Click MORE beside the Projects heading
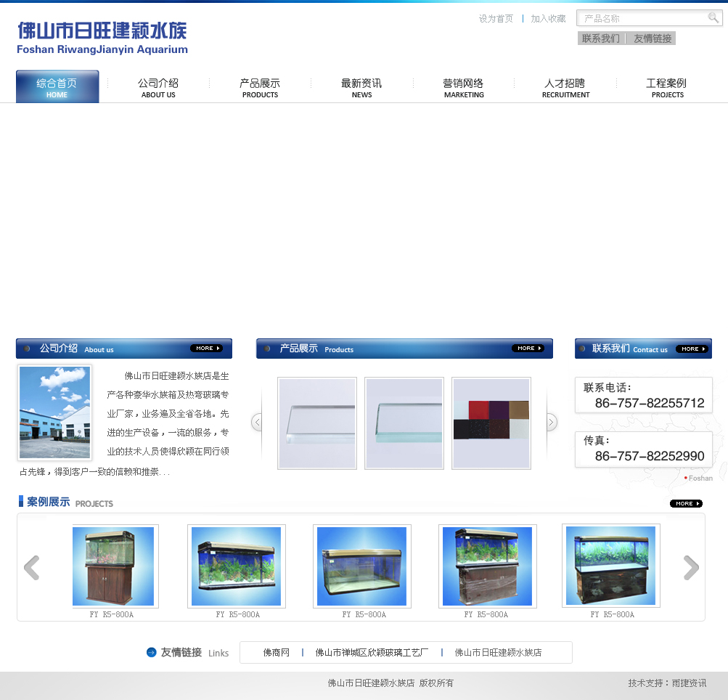 (x=686, y=503)
